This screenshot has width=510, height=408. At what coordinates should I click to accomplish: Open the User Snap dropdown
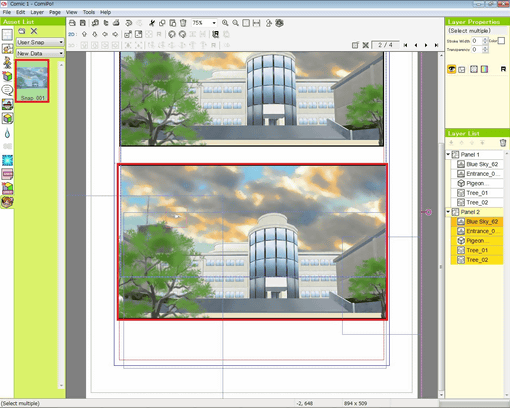click(x=40, y=42)
